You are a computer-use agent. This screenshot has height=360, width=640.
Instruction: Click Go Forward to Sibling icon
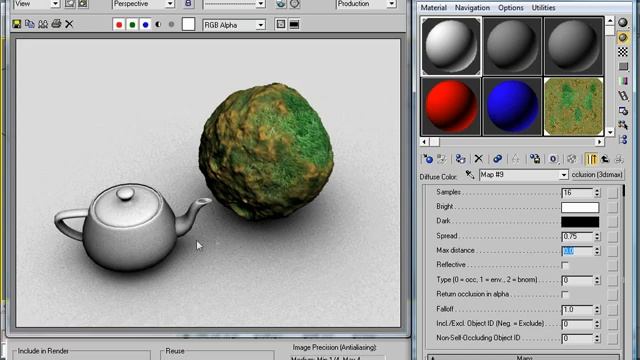point(619,159)
